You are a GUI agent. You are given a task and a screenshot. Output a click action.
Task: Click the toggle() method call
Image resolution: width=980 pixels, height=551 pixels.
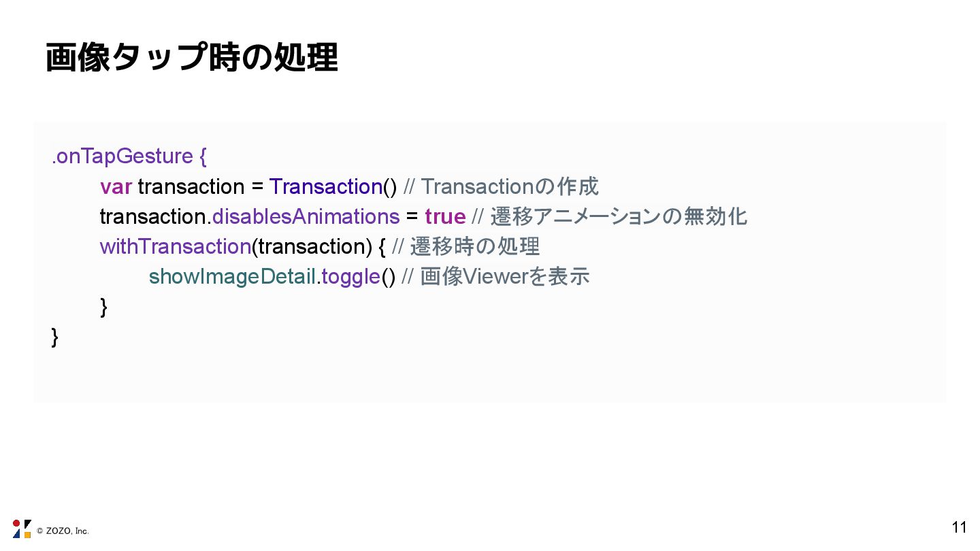click(x=358, y=277)
